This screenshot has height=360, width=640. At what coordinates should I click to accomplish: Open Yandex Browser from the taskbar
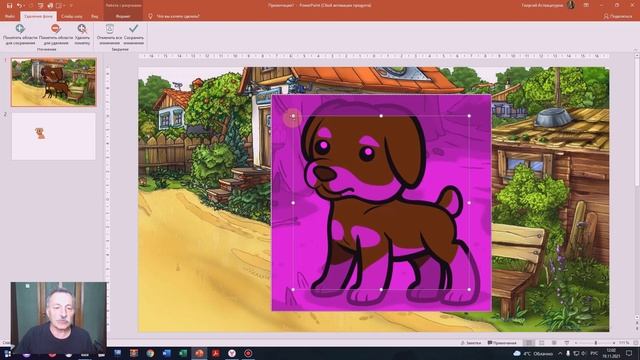pyautogui.click(x=232, y=353)
